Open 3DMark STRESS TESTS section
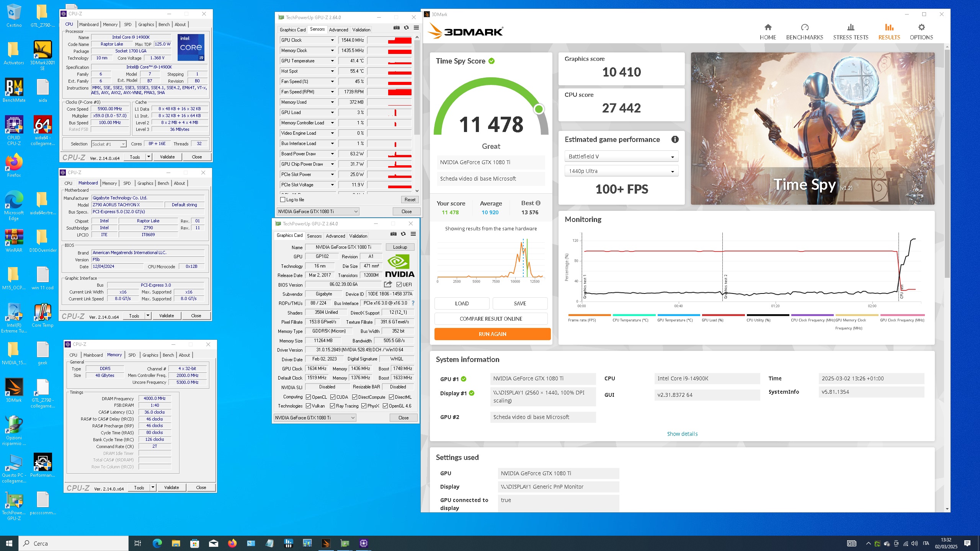The width and height of the screenshot is (980, 551). 851,32
